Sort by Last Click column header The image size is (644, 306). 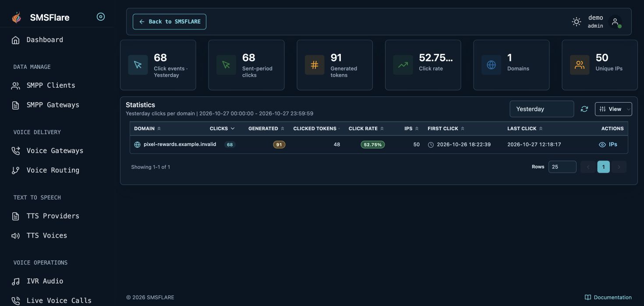pos(525,128)
